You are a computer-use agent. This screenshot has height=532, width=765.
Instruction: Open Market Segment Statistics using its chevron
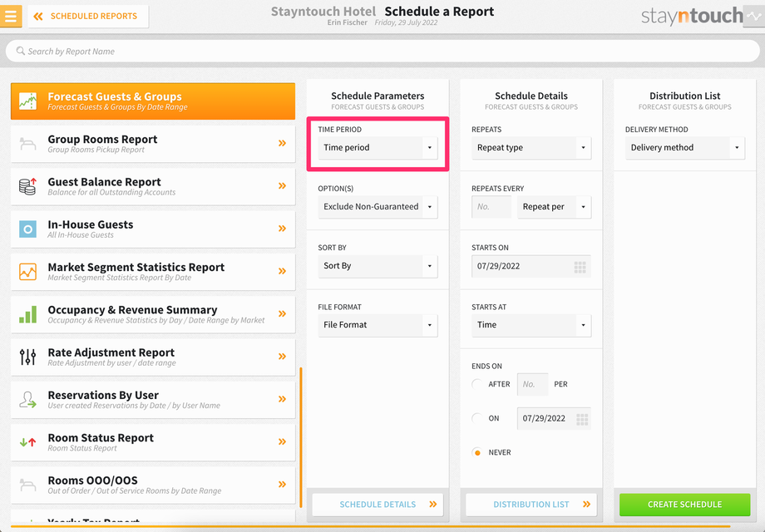coord(282,271)
